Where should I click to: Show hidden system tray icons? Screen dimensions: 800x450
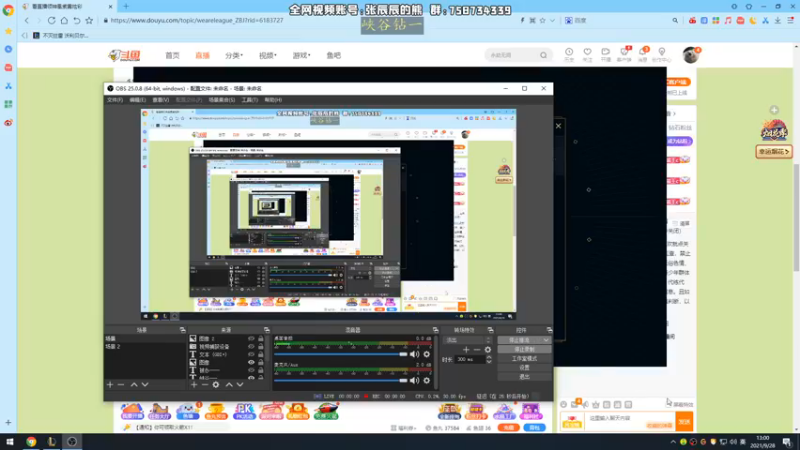[673, 442]
